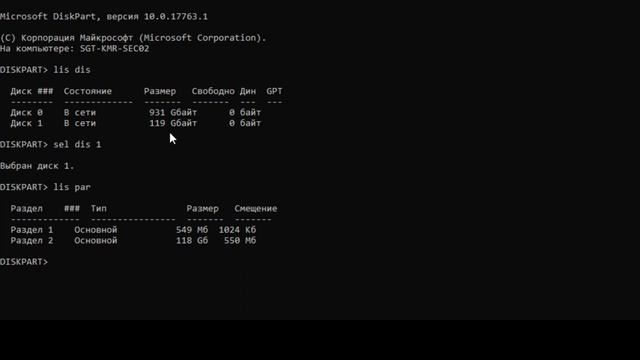Click the row label 'Диск 0'
This screenshot has width=640, height=360.
click(x=27, y=113)
